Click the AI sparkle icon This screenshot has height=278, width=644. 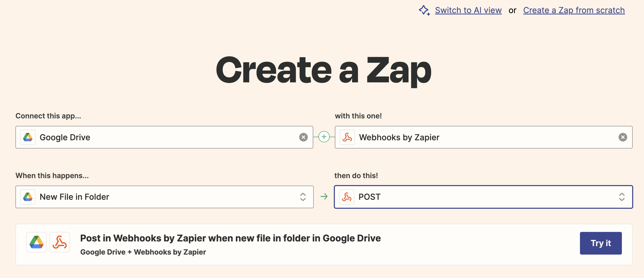click(x=424, y=11)
